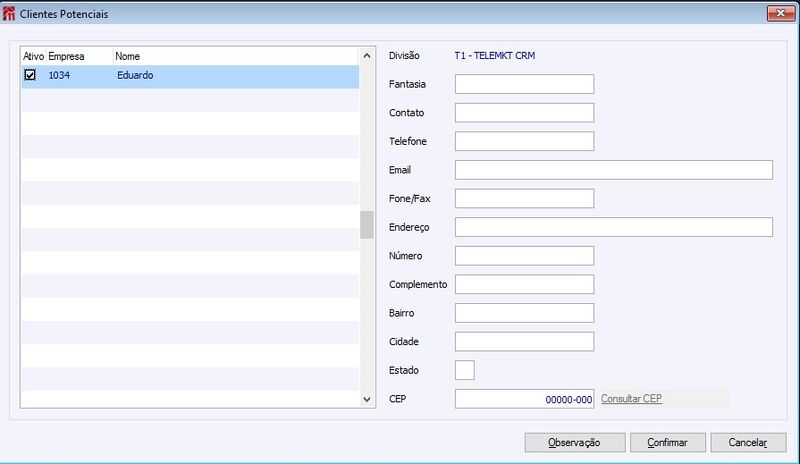Click the Ativo column header
The image size is (800, 464).
click(34, 56)
